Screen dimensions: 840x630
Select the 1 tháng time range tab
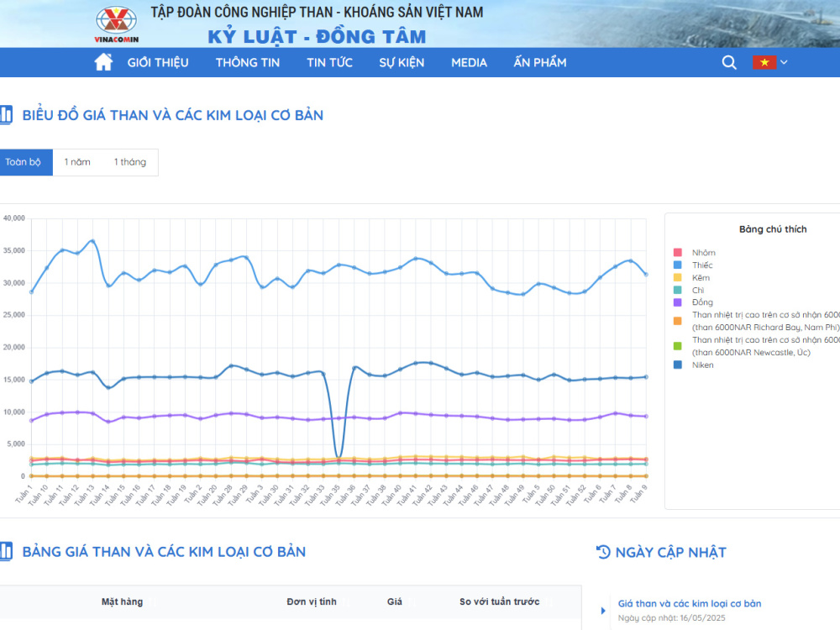pyautogui.click(x=130, y=162)
